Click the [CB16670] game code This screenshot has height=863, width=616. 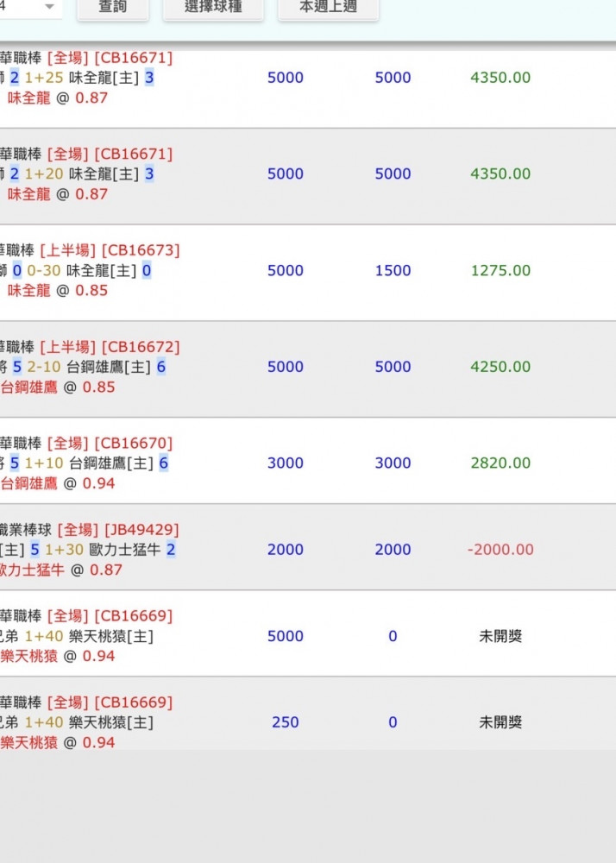click(134, 443)
